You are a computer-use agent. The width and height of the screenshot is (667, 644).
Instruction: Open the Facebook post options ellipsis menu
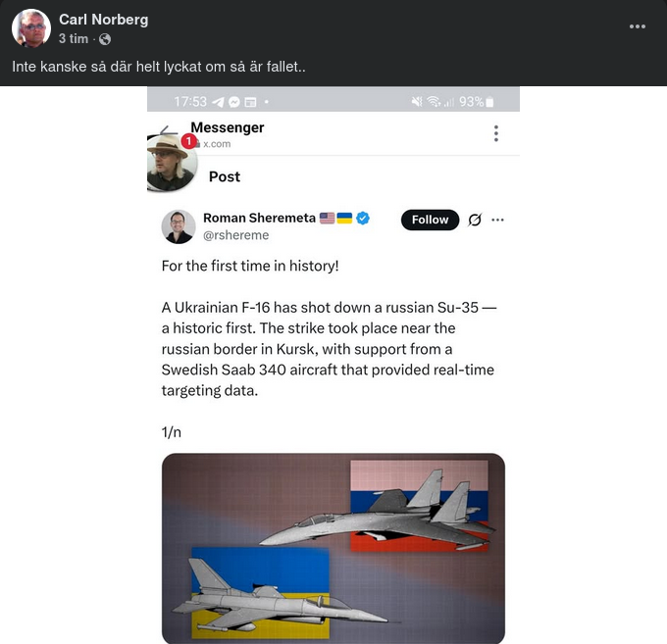(x=638, y=26)
